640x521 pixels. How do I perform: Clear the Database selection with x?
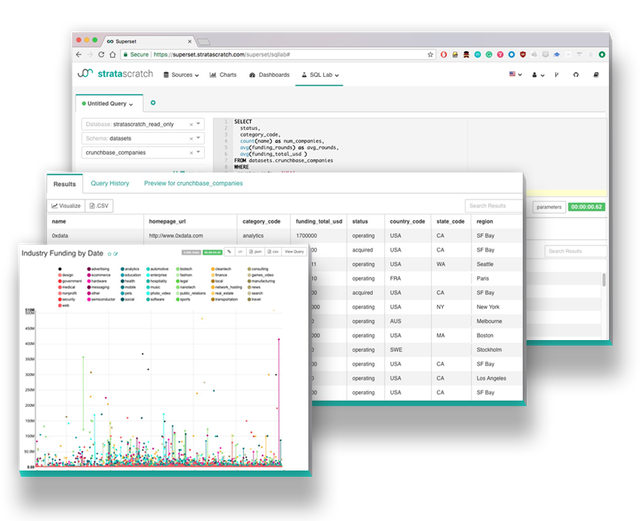pos(191,124)
